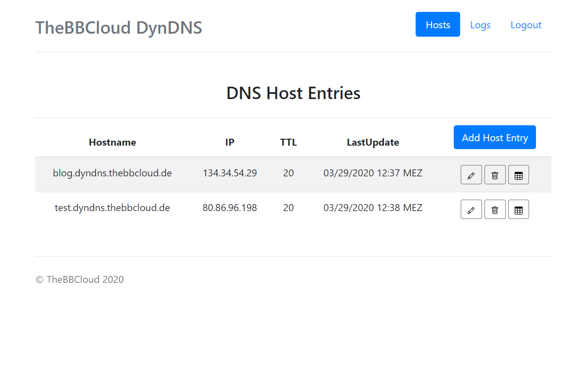
Task: Open table icon for test.dyndns.thebbcloud.de row
Action: [x=519, y=210]
